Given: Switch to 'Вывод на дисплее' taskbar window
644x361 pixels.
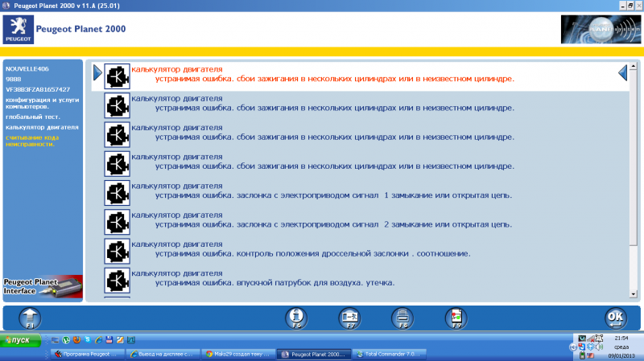Looking at the screenshot, I should [x=163, y=354].
